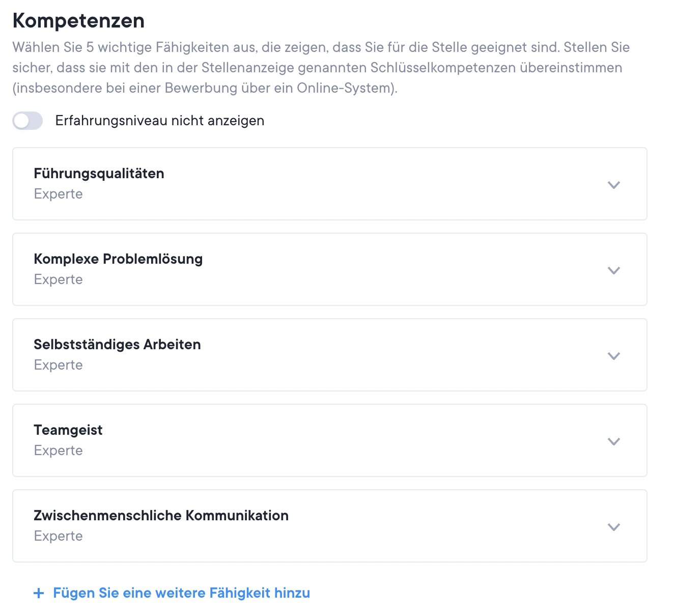Expand the Komplexe Problemlösung chevron arrow
Image resolution: width=677 pixels, height=616 pixels.
click(x=614, y=270)
